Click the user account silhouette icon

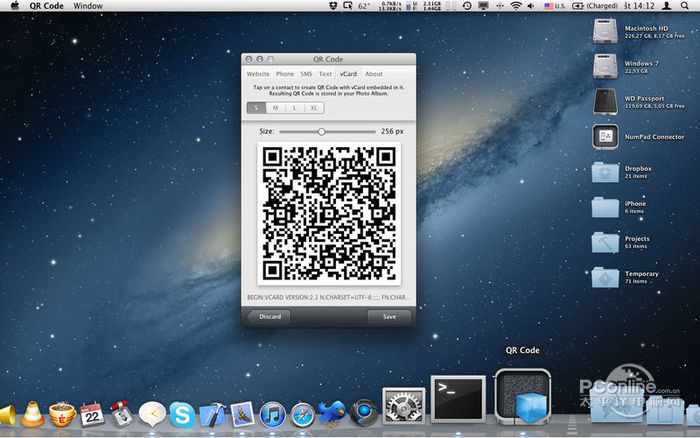pos(667,6)
